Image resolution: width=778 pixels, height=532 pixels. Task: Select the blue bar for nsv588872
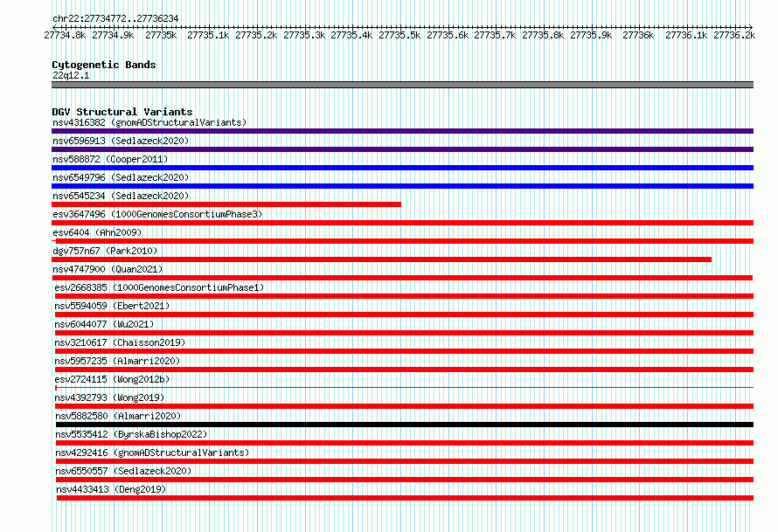point(402,168)
